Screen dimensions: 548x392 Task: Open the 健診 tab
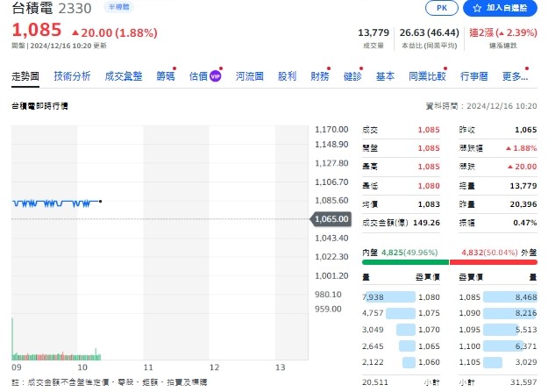pos(352,76)
